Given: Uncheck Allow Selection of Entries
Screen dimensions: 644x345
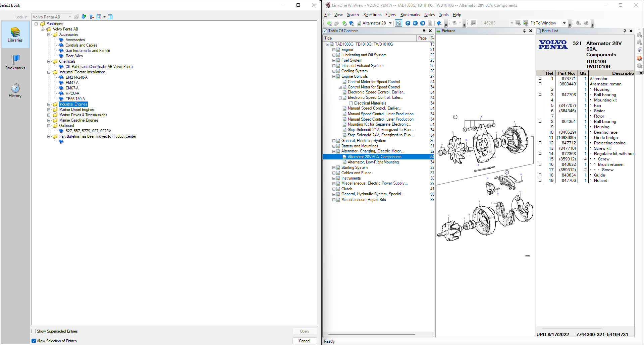Looking at the screenshot, I should point(34,341).
